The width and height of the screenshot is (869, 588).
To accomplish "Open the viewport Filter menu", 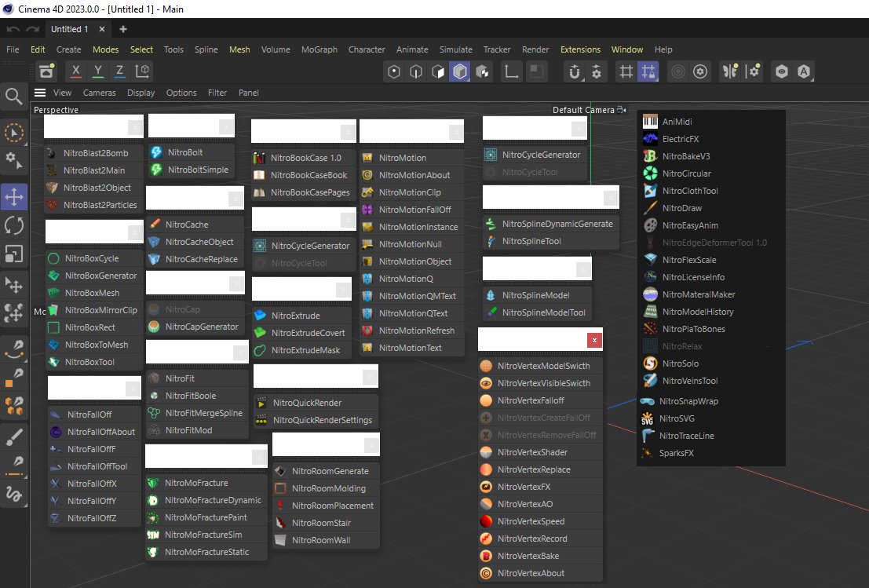I will point(217,93).
